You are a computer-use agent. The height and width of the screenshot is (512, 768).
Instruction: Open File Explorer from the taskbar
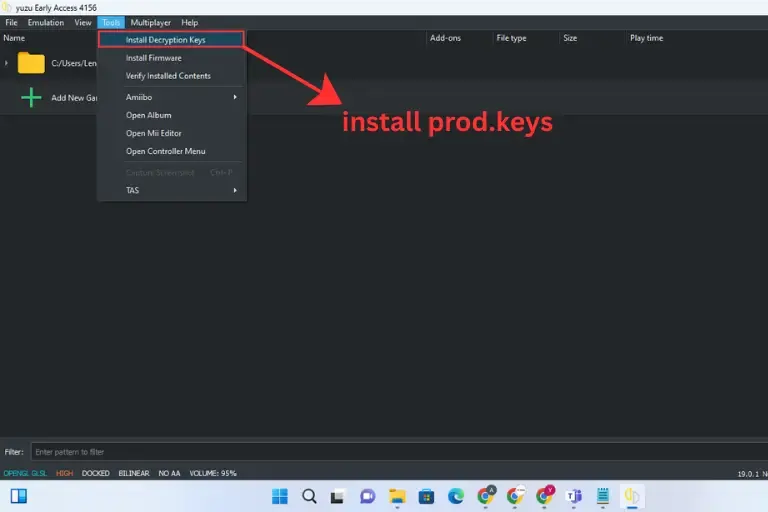[397, 496]
